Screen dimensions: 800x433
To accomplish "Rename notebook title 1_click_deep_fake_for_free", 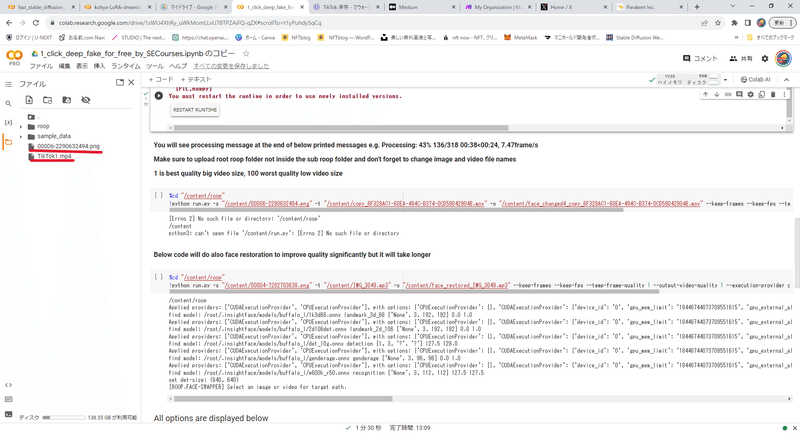I will (137, 54).
